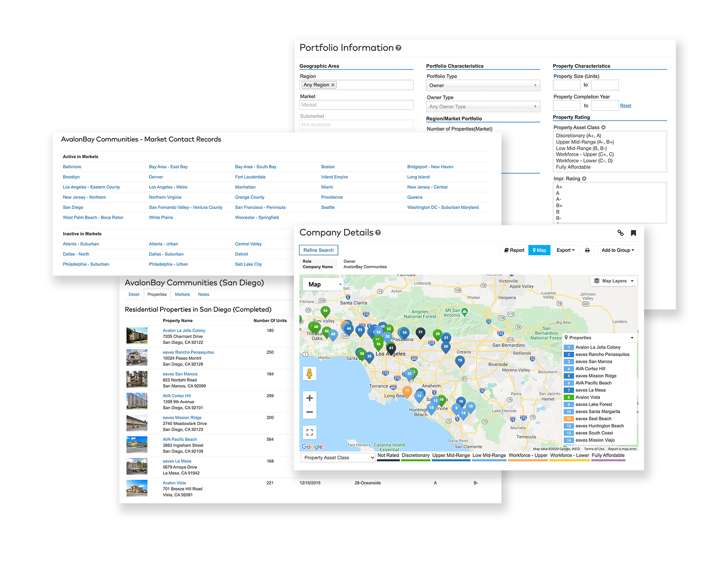Image resolution: width=728 pixels, height=565 pixels.
Task: Open the San Diego market link
Action: click(73, 207)
